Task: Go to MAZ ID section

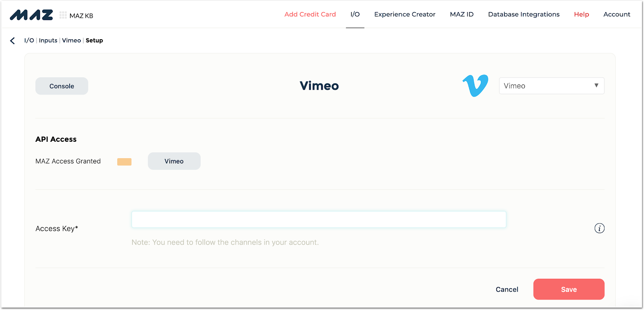Action: tap(462, 14)
